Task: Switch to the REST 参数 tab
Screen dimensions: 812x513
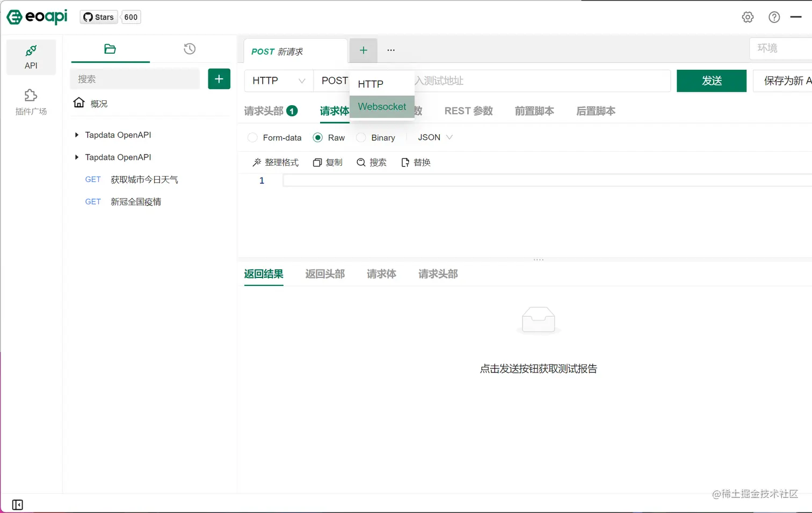Action: 468,111
